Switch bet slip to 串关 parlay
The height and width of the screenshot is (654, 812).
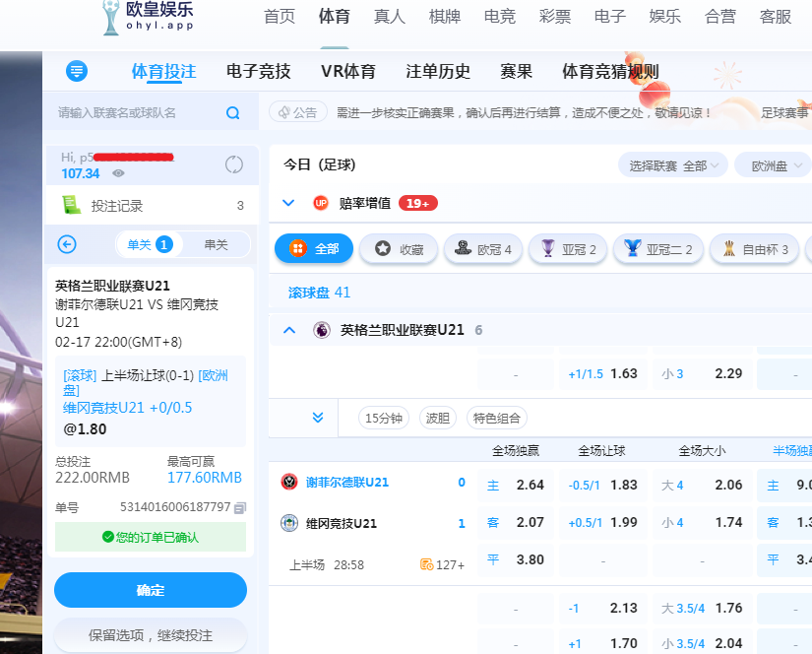click(x=216, y=244)
